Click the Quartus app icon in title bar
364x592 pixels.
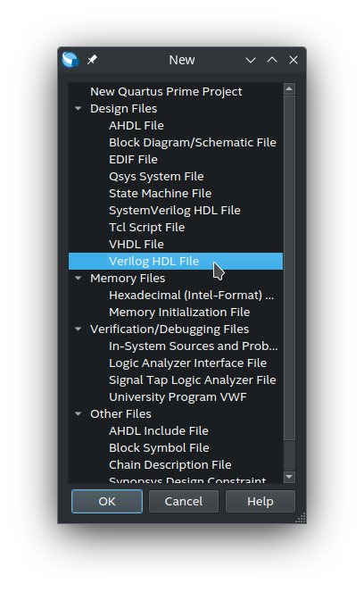tap(70, 60)
